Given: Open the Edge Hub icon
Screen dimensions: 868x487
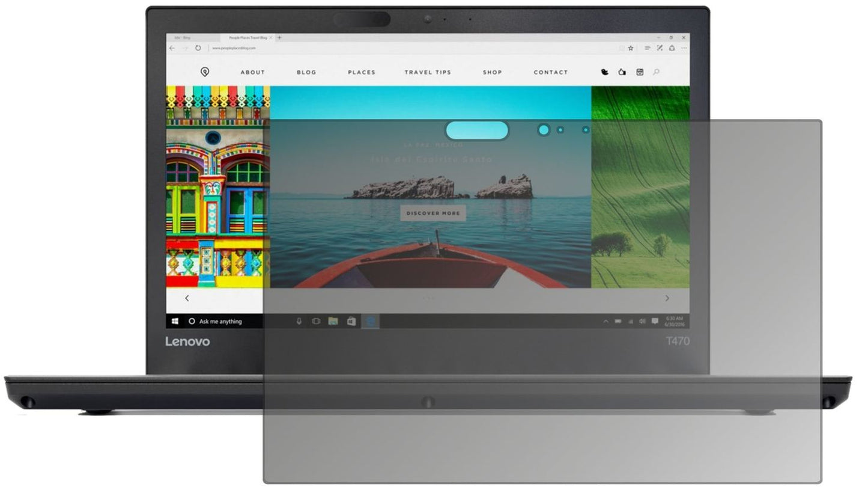Looking at the screenshot, I should 648,48.
